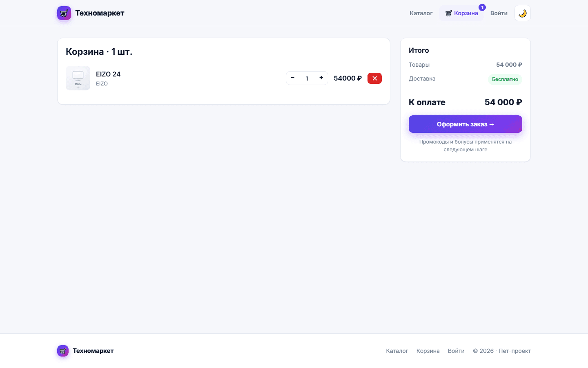Open Корзина link in the footer

(x=428, y=351)
